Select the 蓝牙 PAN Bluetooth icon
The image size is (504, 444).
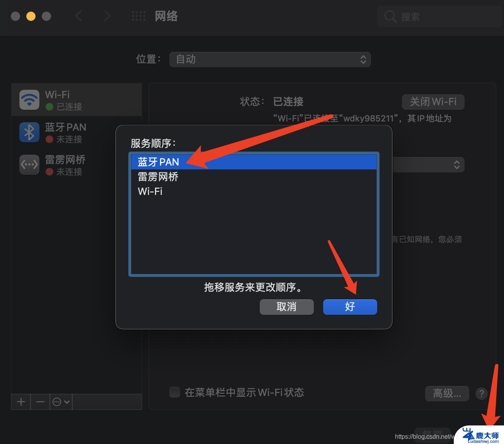pyautogui.click(x=29, y=132)
